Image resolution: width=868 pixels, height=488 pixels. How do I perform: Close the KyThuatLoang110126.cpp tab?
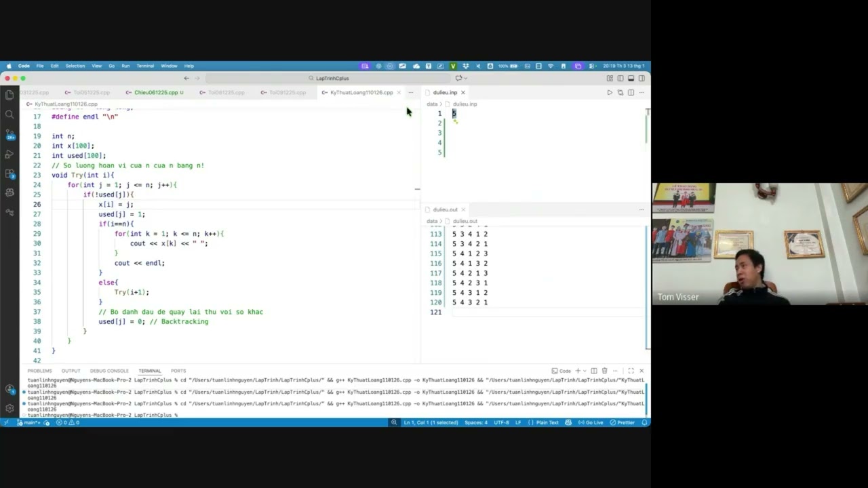point(399,92)
